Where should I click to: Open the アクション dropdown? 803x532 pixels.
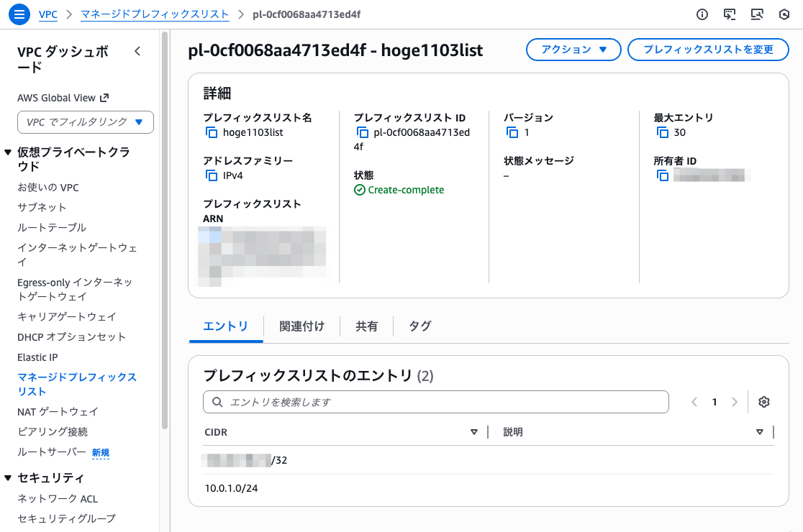coord(573,50)
